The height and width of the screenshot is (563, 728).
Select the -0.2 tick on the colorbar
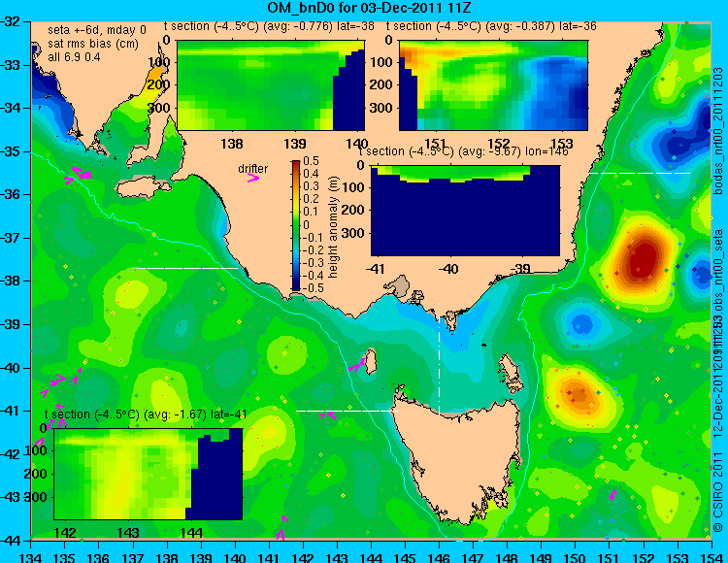(x=313, y=249)
